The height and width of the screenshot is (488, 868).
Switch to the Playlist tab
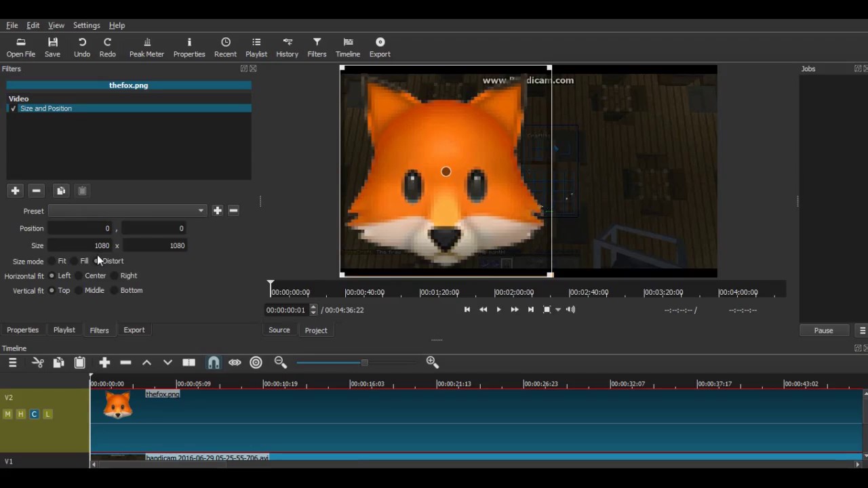click(x=64, y=330)
